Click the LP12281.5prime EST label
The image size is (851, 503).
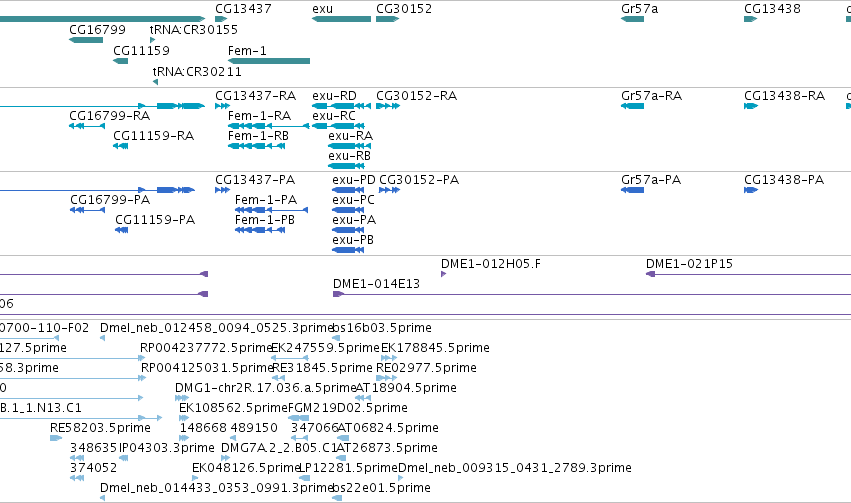(x=348, y=468)
